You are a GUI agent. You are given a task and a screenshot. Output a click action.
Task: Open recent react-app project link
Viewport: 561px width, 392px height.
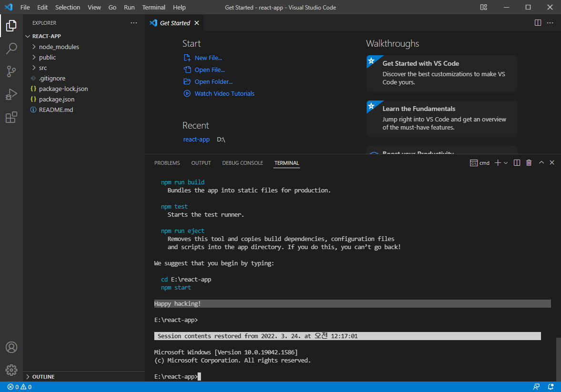coord(196,139)
